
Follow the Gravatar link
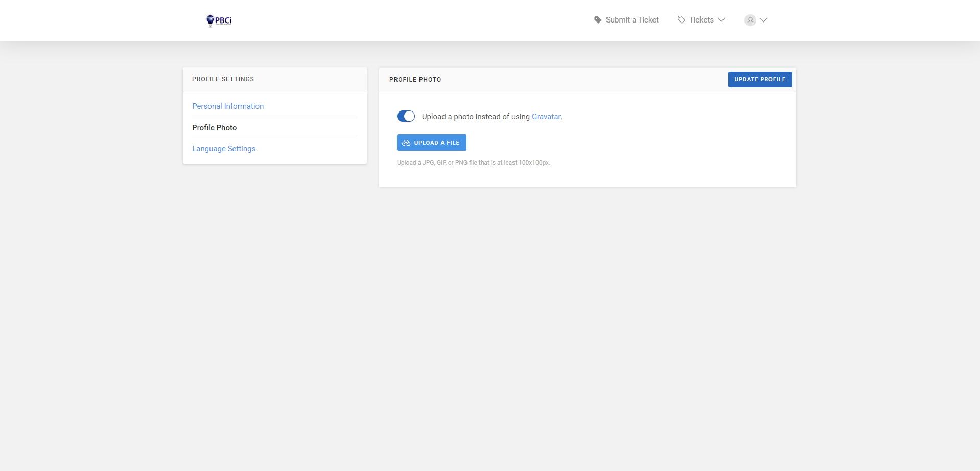click(x=546, y=117)
